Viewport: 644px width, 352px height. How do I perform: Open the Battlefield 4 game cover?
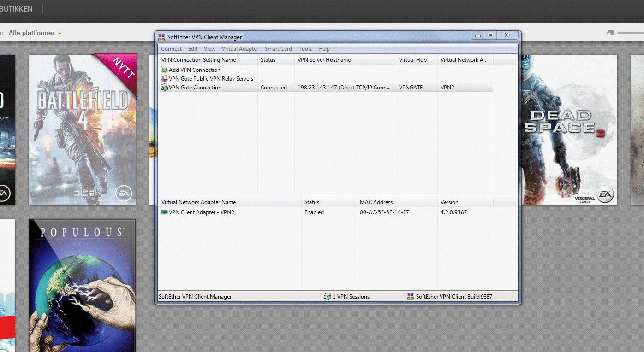pyautogui.click(x=83, y=130)
